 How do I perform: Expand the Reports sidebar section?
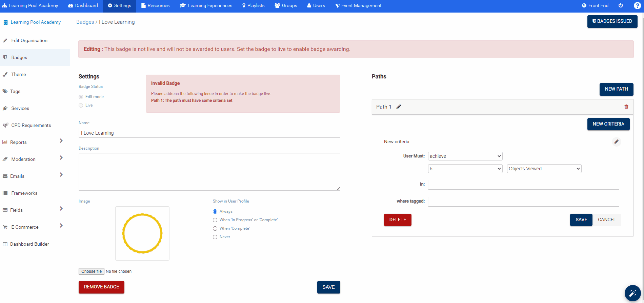coord(61,141)
